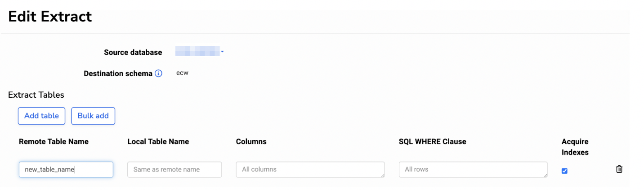Click the Destination schema info icon
644x190 pixels.
coord(158,73)
